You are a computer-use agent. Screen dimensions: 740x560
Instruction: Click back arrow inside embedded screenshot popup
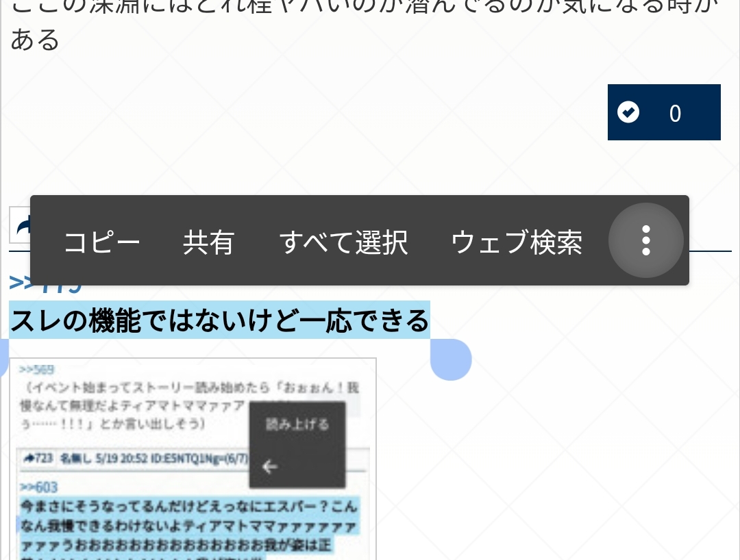point(270,467)
